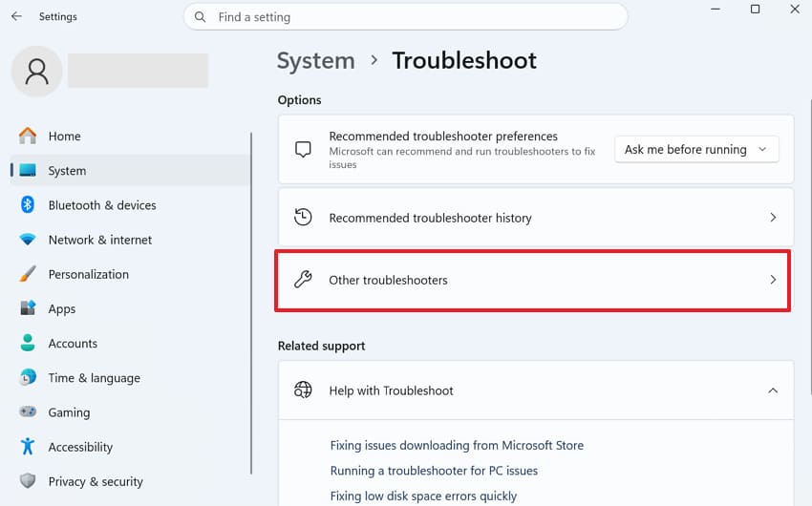Click the Accessibility figure icon
Screen dimensions: 812x506
click(28, 446)
